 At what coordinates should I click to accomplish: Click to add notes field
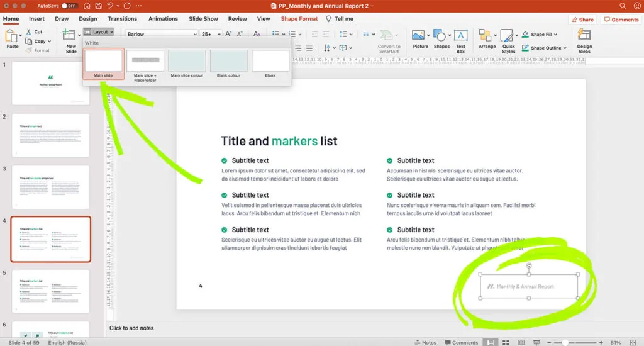click(x=131, y=328)
